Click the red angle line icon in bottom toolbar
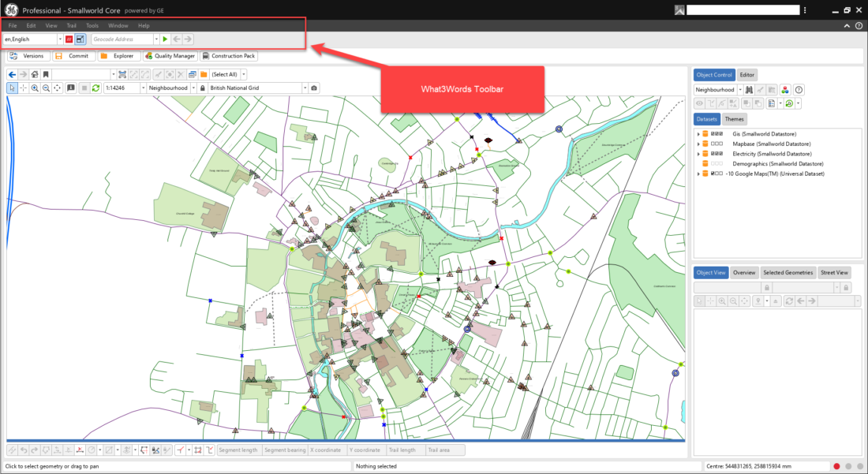Viewport: 868px width, 474px height. (x=181, y=450)
